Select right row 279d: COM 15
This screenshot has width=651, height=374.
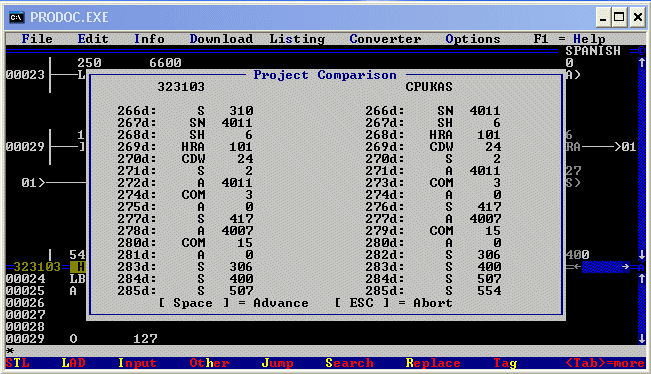coord(433,231)
